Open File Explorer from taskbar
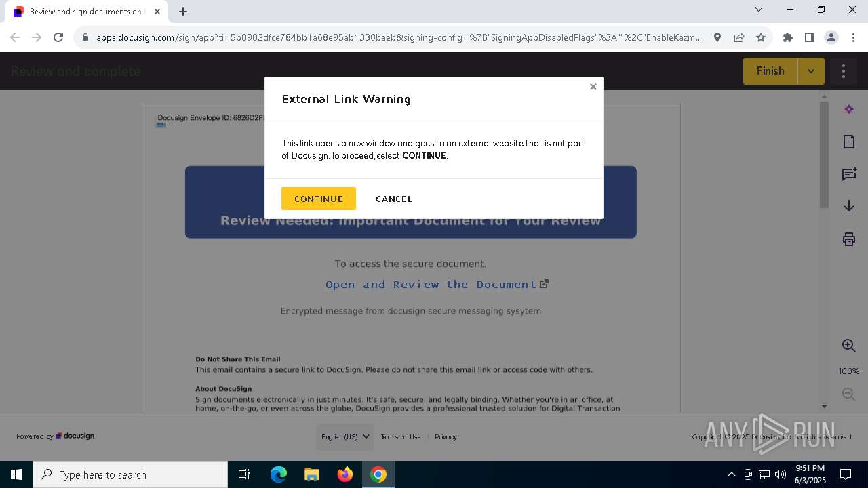The image size is (868, 488). coord(311,474)
